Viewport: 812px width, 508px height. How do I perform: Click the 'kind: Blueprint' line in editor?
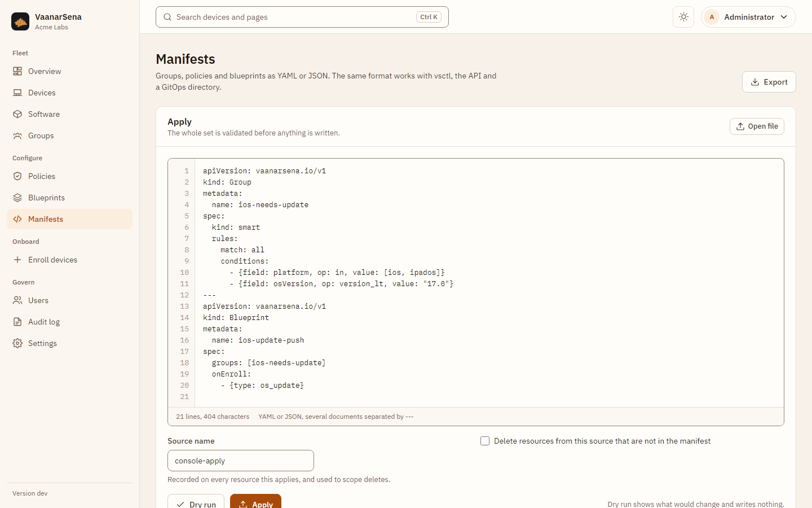pyautogui.click(x=236, y=317)
